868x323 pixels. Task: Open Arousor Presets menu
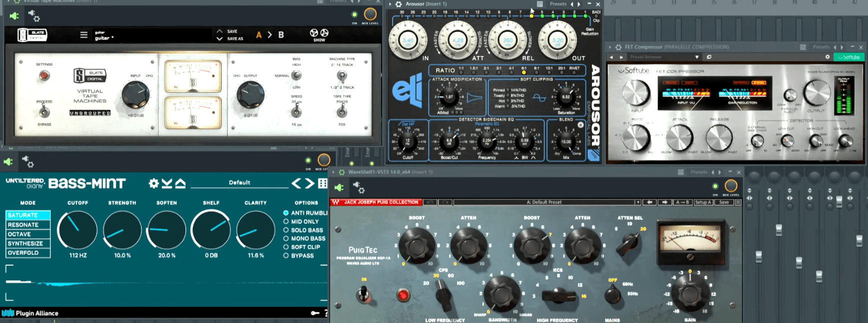558,4
